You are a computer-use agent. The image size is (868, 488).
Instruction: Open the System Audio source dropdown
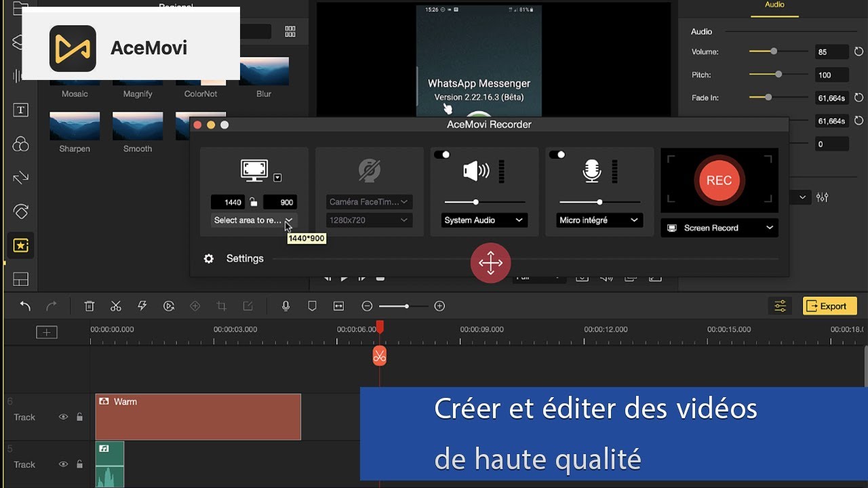tap(484, 220)
